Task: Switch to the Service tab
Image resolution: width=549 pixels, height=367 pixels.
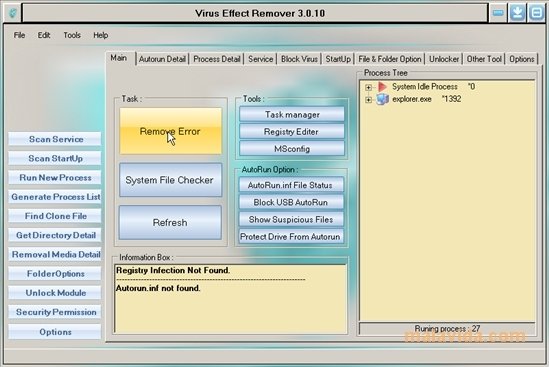Action: click(260, 59)
